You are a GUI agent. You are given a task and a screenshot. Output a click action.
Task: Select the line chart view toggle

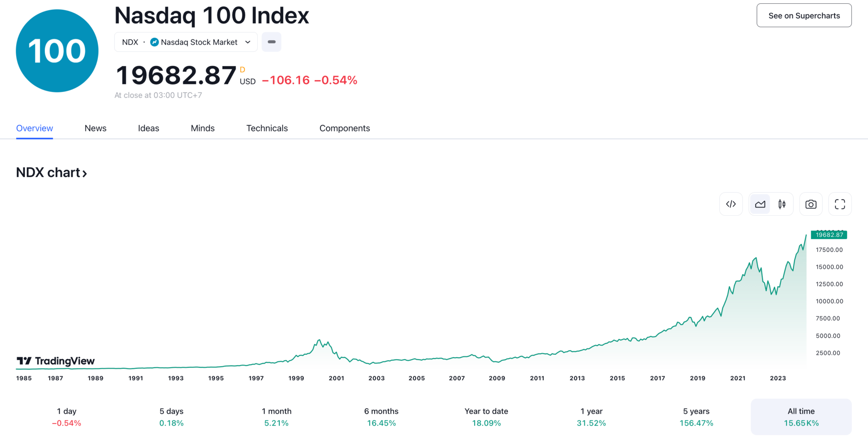tap(759, 204)
